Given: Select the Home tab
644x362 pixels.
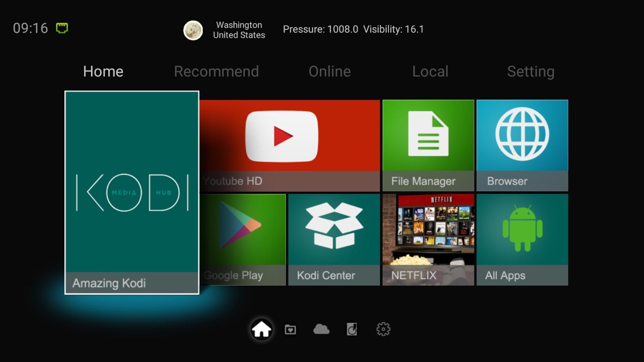Looking at the screenshot, I should (103, 71).
